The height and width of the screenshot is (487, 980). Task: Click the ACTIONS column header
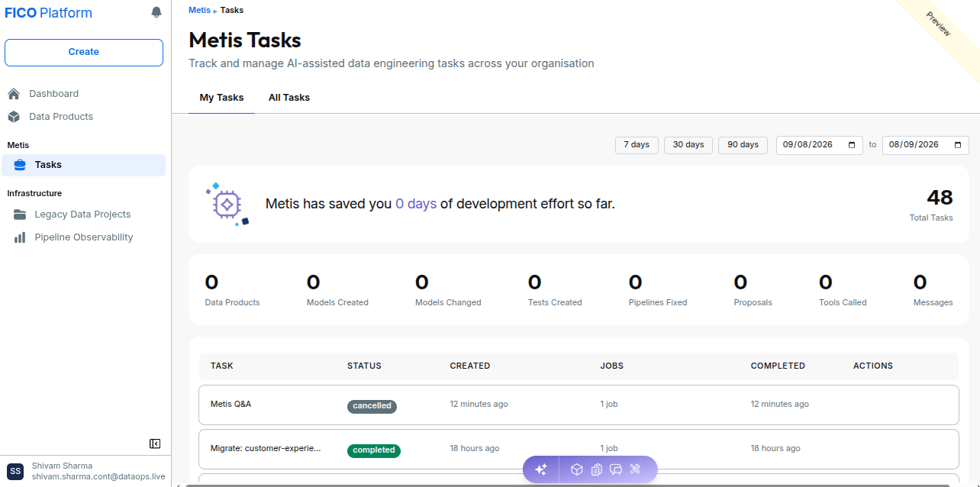tap(873, 366)
